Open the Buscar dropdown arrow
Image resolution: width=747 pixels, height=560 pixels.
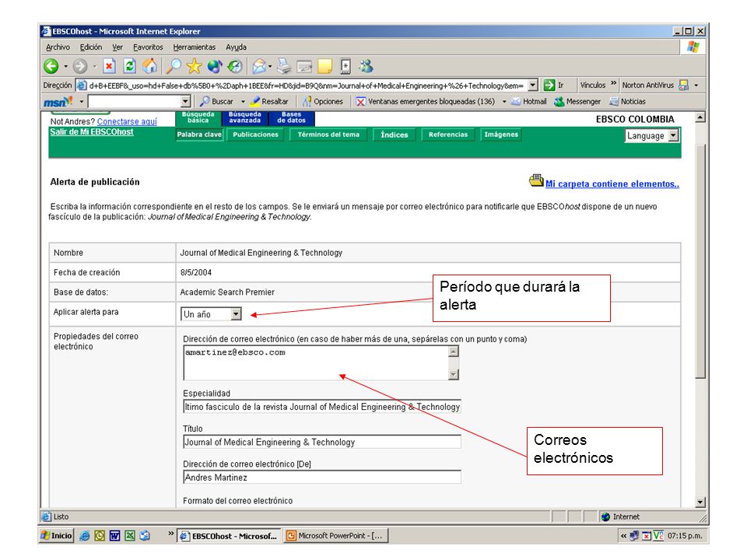point(243,101)
